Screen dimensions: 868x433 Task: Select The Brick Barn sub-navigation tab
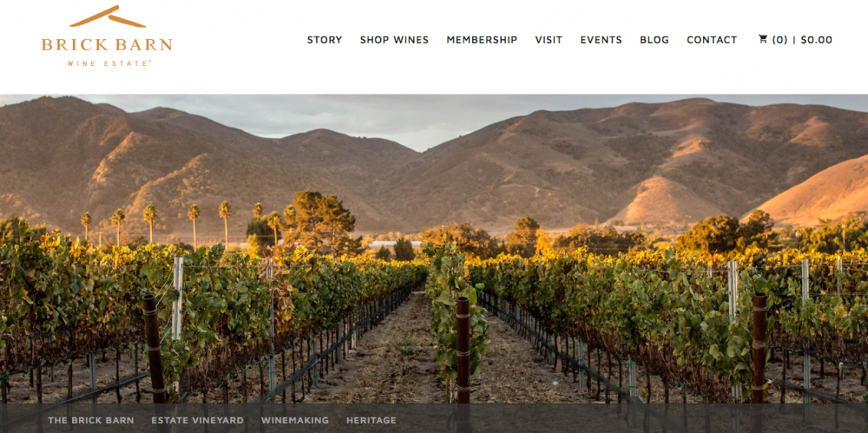pos(91,420)
